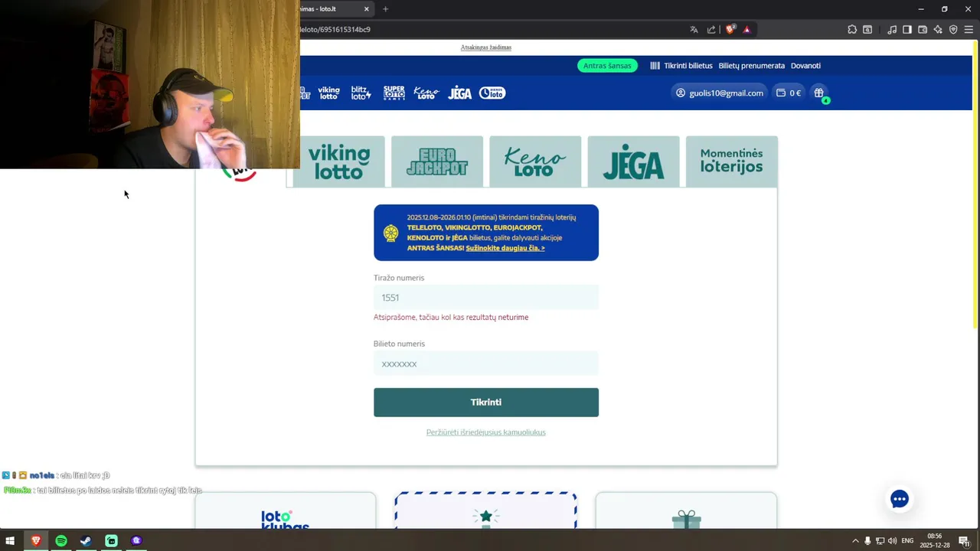Click the Brave Shields lion icon
The image size is (980, 551).
(730, 29)
